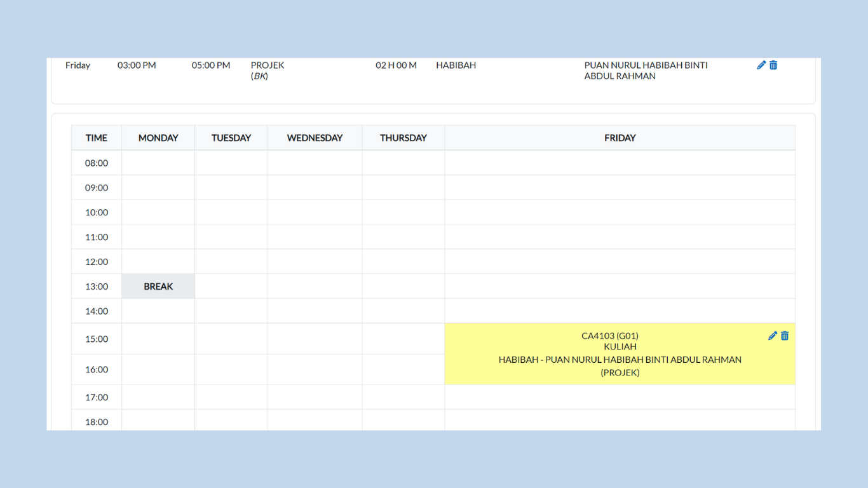Click the empty Wednesday 11:00 slot
Viewport: 868px width, 488px height.
(x=315, y=237)
